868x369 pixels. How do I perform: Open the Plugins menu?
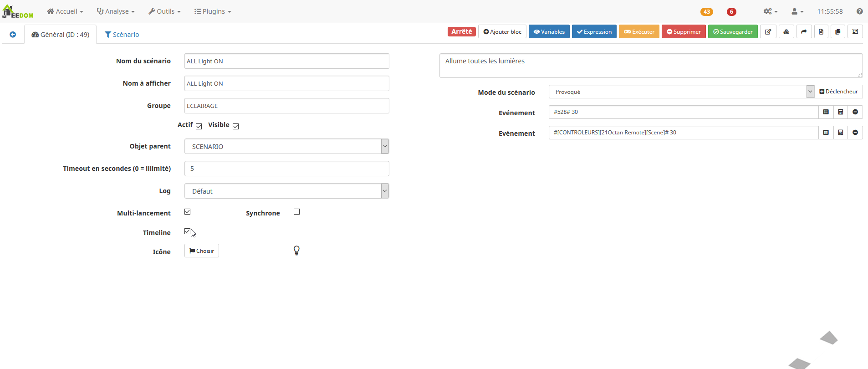[213, 11]
